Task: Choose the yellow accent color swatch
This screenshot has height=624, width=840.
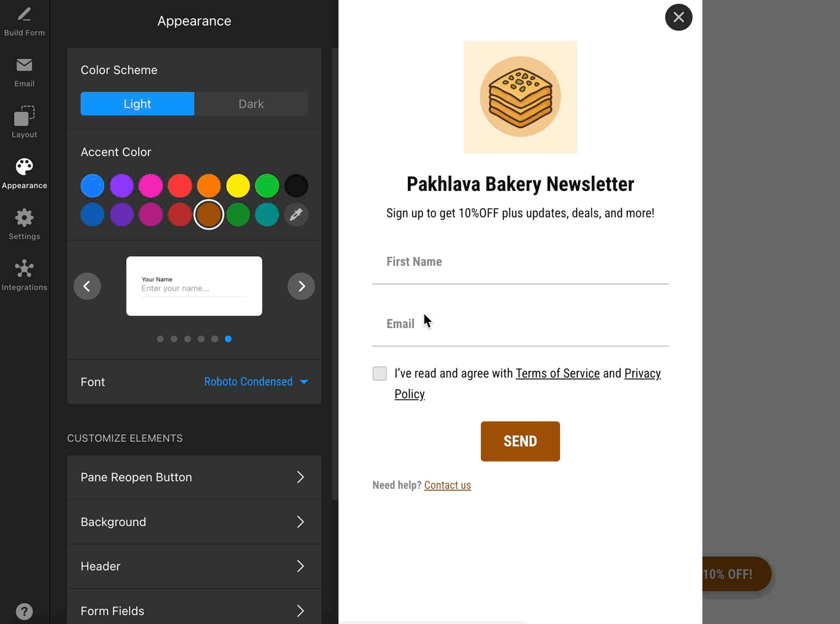Action: pos(238,186)
